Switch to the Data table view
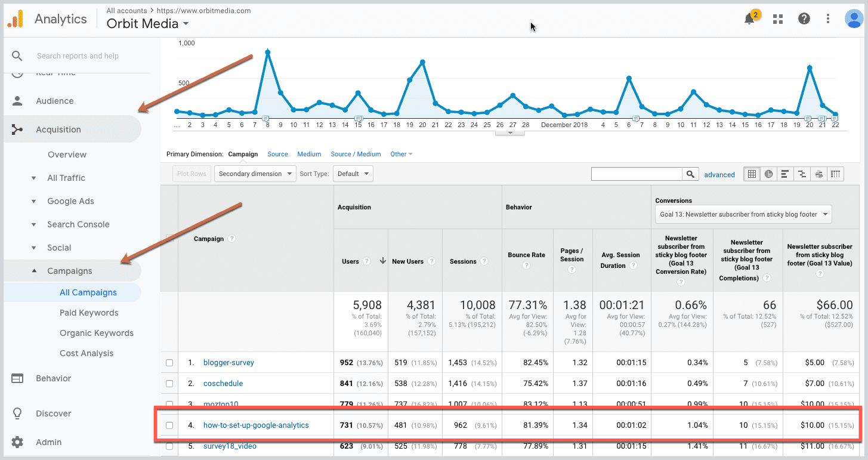The image size is (868, 460). click(x=752, y=174)
